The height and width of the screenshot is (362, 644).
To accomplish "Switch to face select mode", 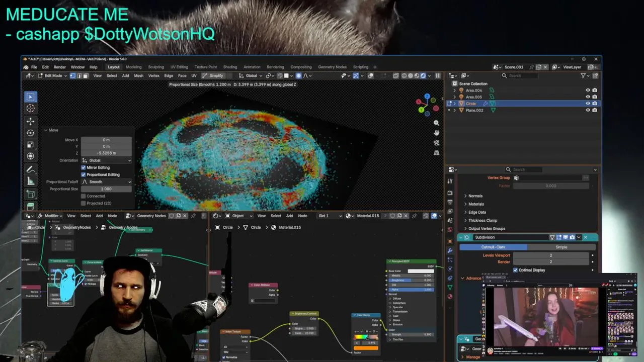I will coord(86,76).
